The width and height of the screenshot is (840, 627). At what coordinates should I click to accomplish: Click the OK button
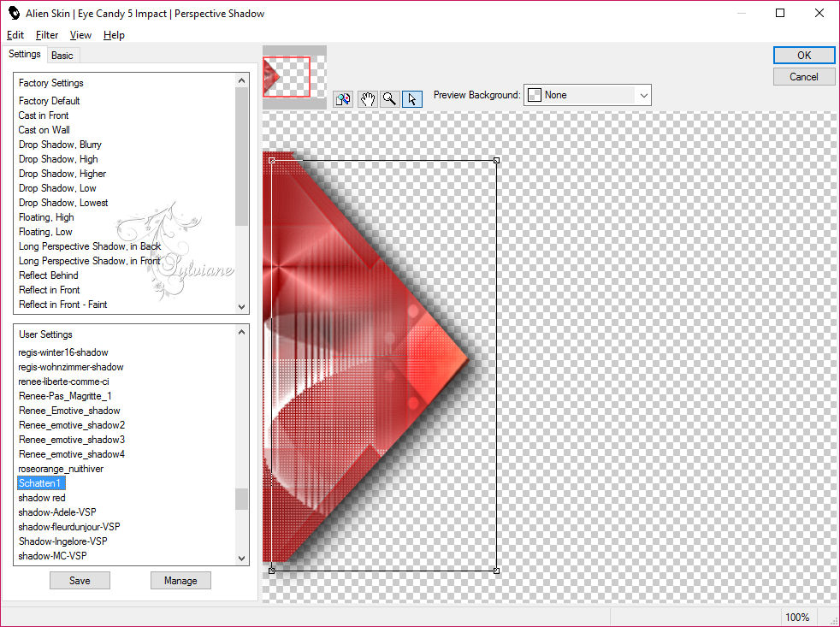[x=803, y=56]
